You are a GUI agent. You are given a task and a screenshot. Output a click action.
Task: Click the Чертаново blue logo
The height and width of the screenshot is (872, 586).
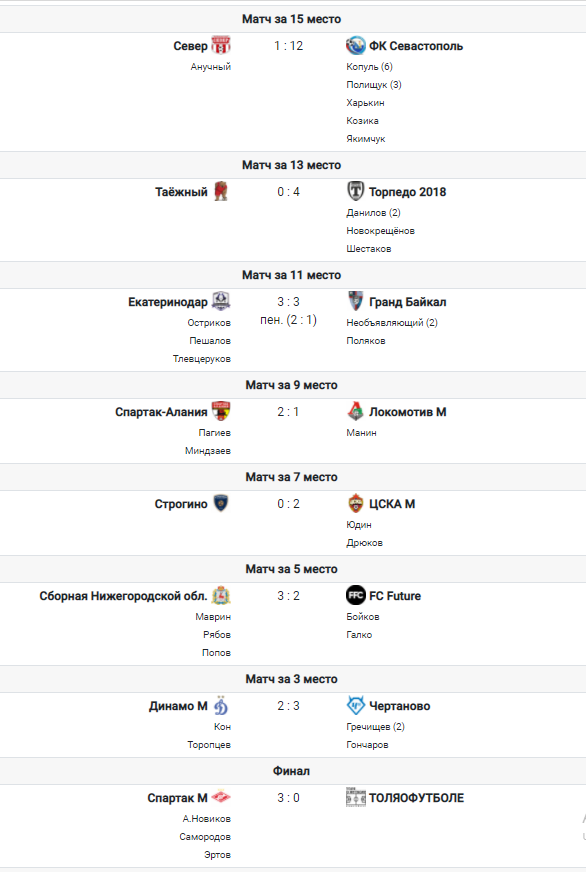(x=355, y=706)
